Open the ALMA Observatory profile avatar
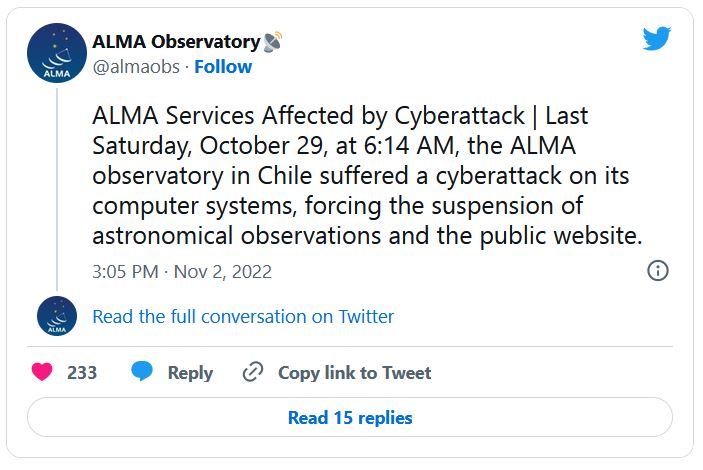 pos(57,53)
